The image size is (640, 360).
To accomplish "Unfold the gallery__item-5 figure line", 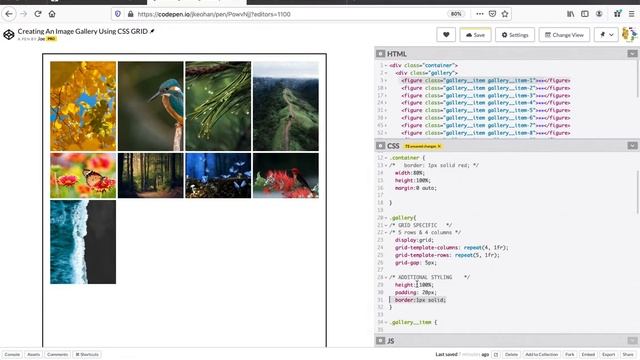I will pos(386,110).
